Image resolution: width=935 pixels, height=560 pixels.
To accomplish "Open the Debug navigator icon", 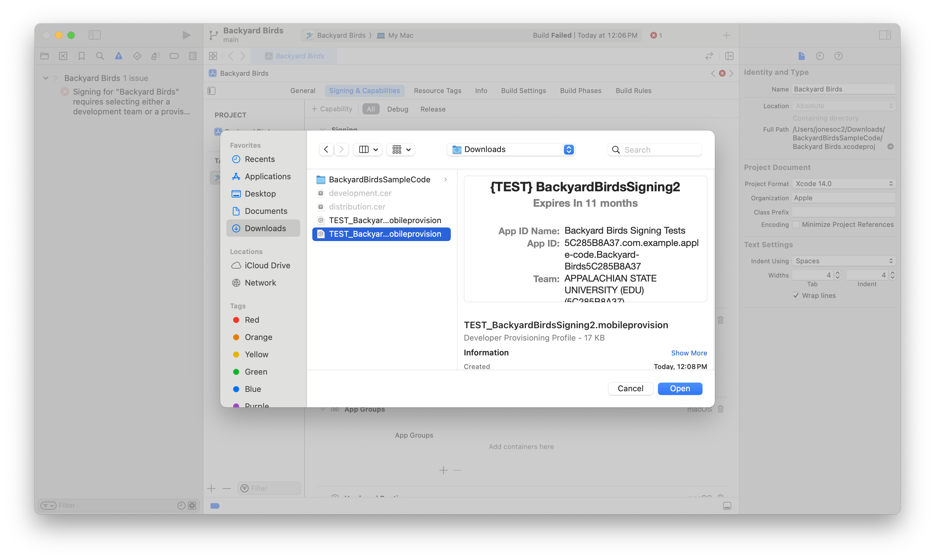I will 156,56.
